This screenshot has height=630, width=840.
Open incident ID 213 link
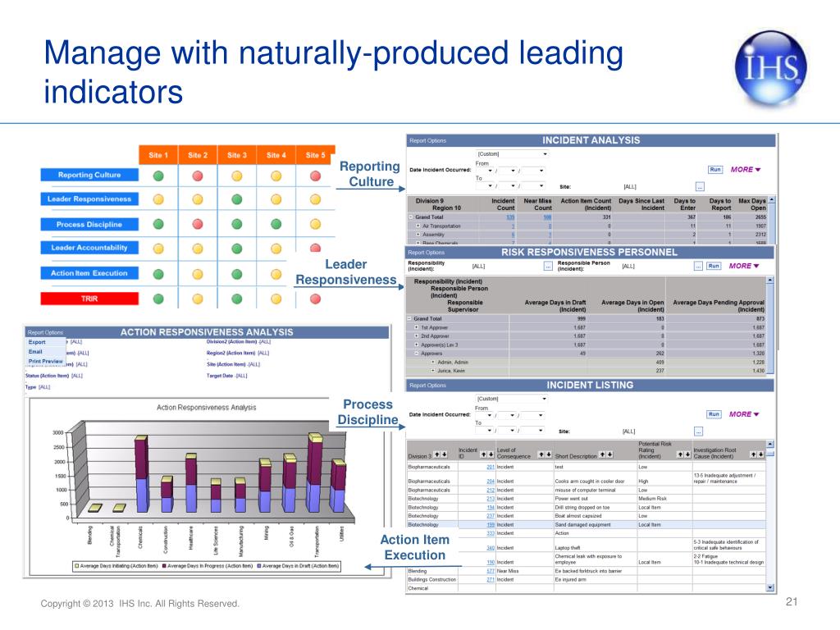click(x=491, y=499)
